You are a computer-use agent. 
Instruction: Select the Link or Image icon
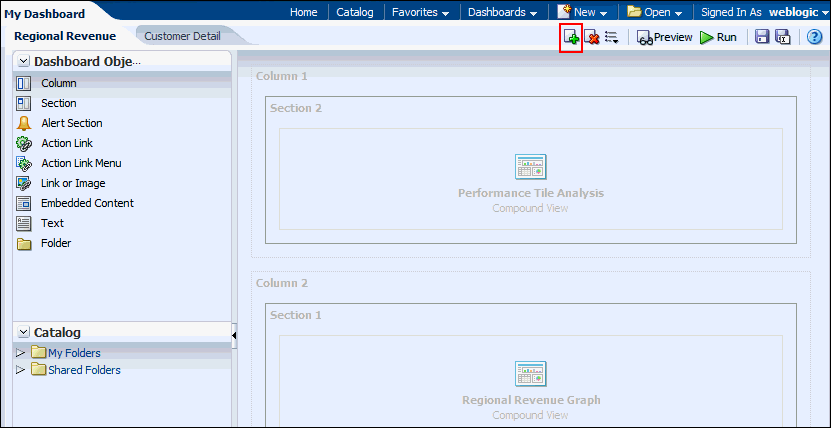pyautogui.click(x=24, y=183)
